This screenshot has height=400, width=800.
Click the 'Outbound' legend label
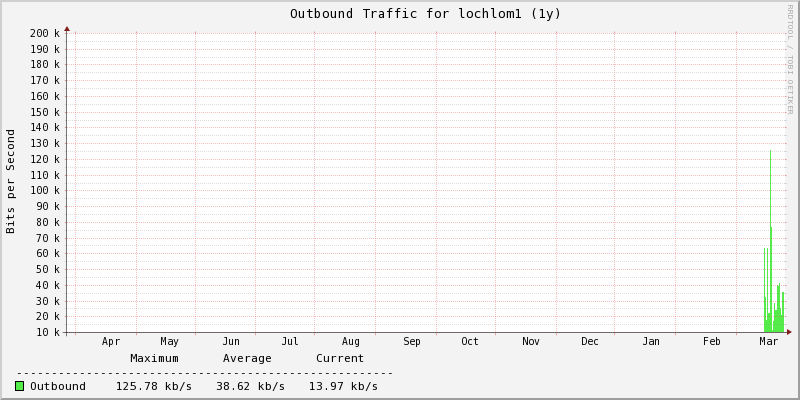(x=58, y=386)
